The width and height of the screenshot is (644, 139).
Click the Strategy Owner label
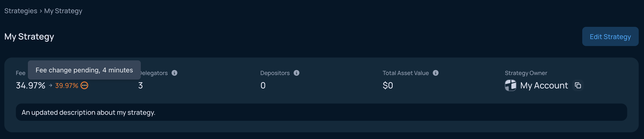coord(526,73)
